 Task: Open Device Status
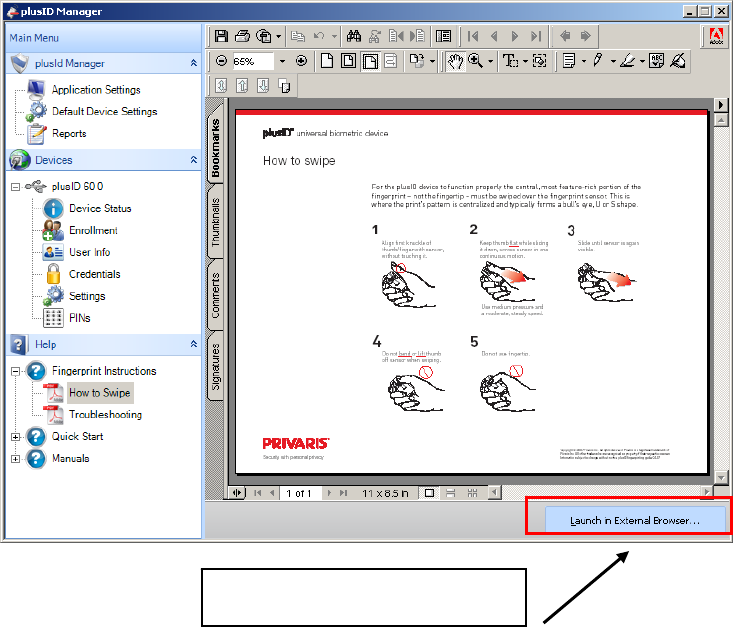click(x=100, y=209)
